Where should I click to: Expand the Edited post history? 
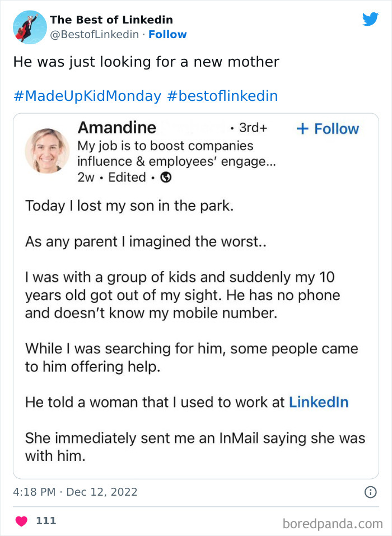(127, 178)
